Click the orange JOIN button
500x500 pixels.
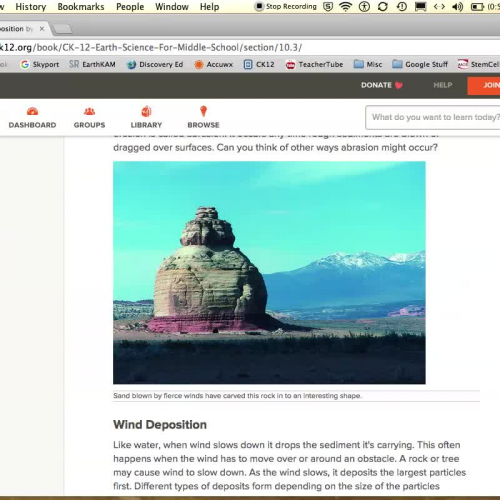[484, 86]
